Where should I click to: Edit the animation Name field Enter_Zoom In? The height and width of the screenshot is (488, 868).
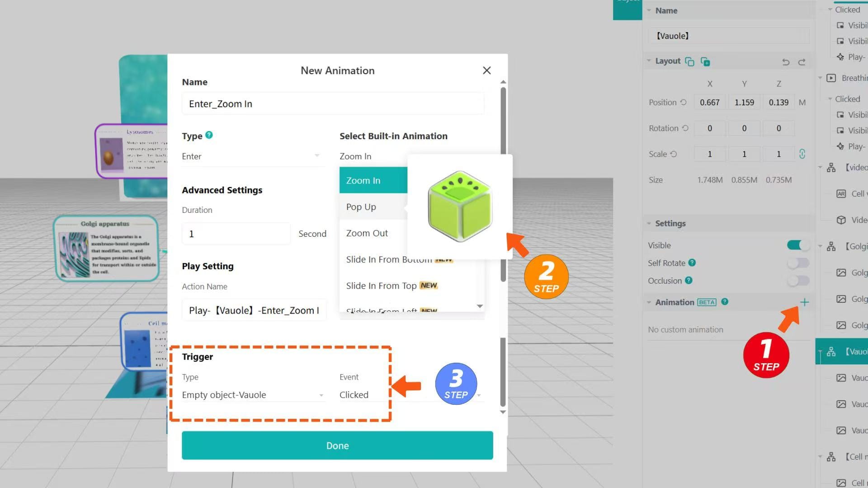[x=333, y=103]
